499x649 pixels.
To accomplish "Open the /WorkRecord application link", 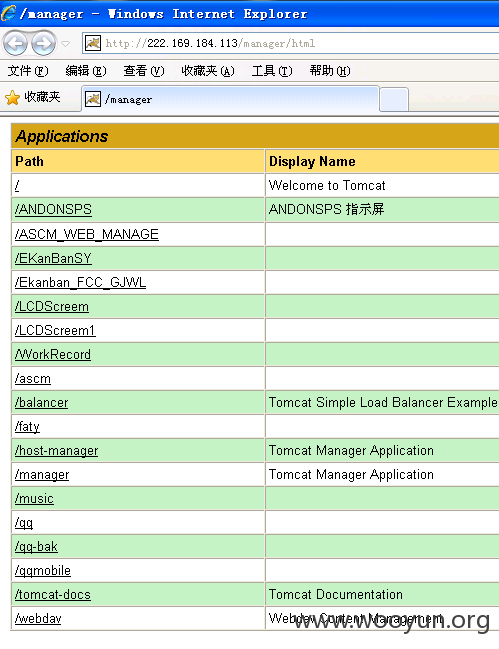I will [x=53, y=355].
